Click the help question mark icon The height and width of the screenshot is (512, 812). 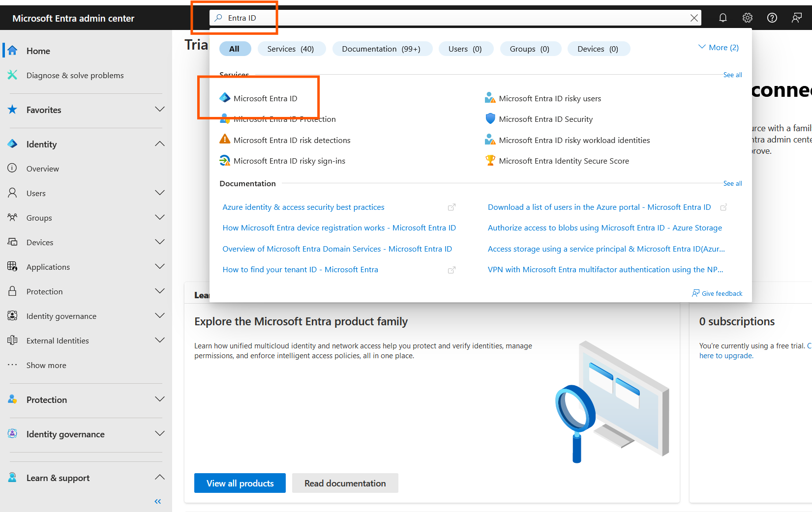pos(772,18)
